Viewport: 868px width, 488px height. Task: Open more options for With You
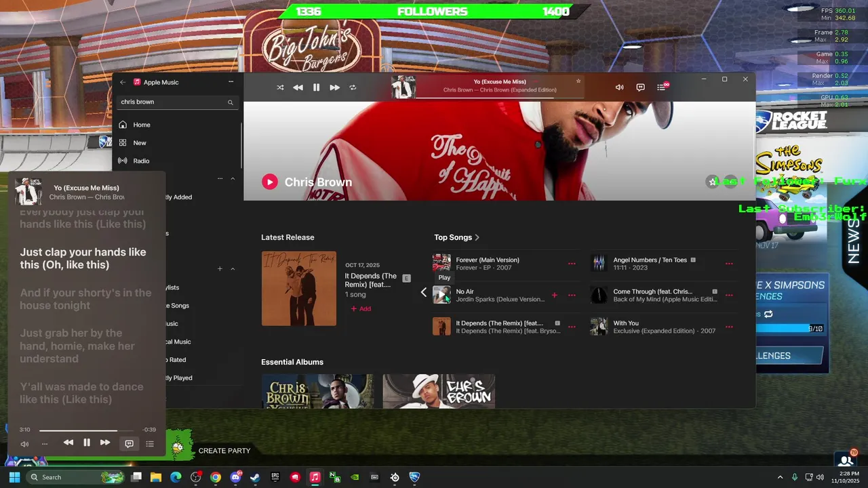(729, 327)
